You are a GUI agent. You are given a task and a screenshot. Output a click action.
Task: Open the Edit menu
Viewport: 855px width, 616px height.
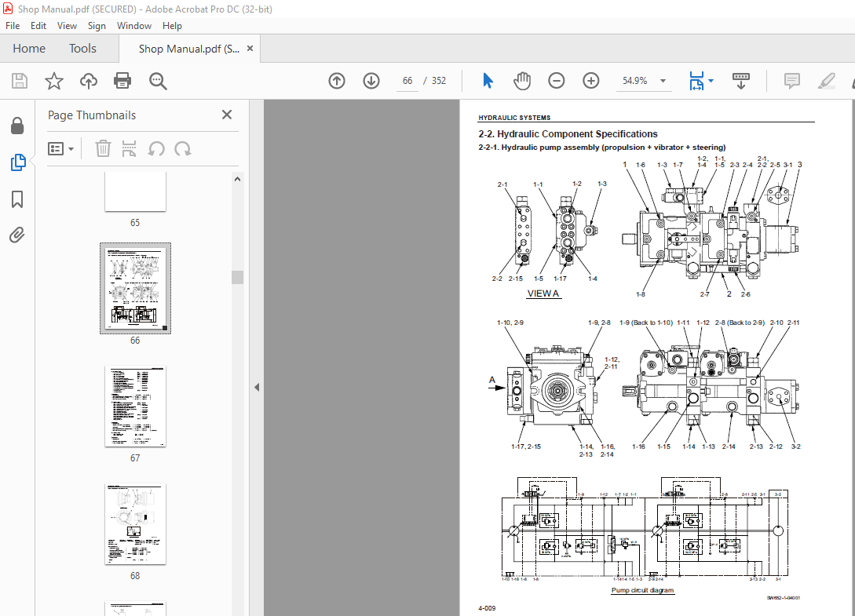(38, 26)
